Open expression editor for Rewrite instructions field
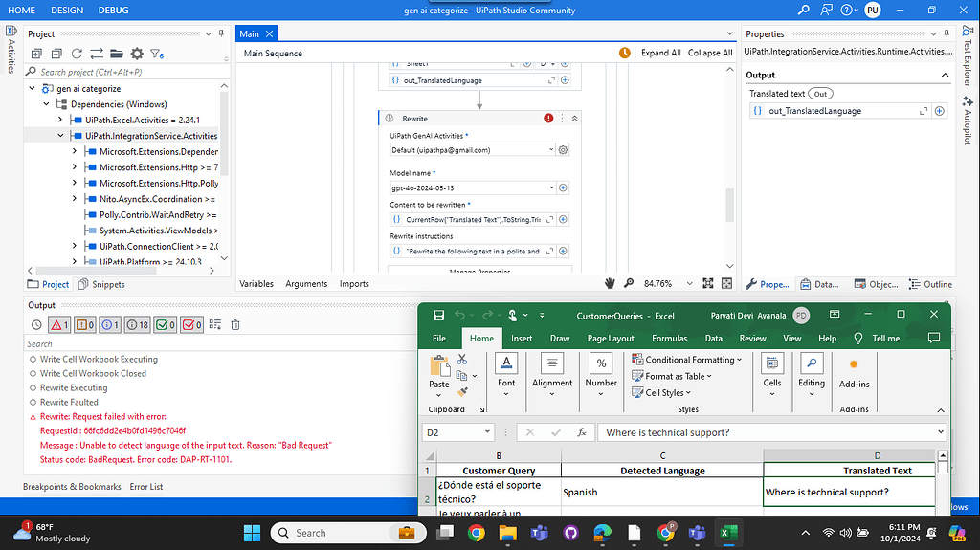This screenshot has height=550, width=980. pyautogui.click(x=550, y=252)
